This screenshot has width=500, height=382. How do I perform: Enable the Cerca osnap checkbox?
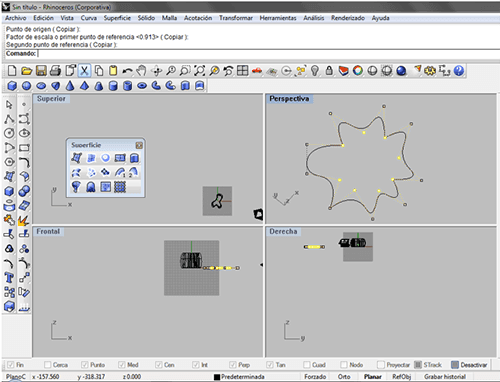(48, 365)
